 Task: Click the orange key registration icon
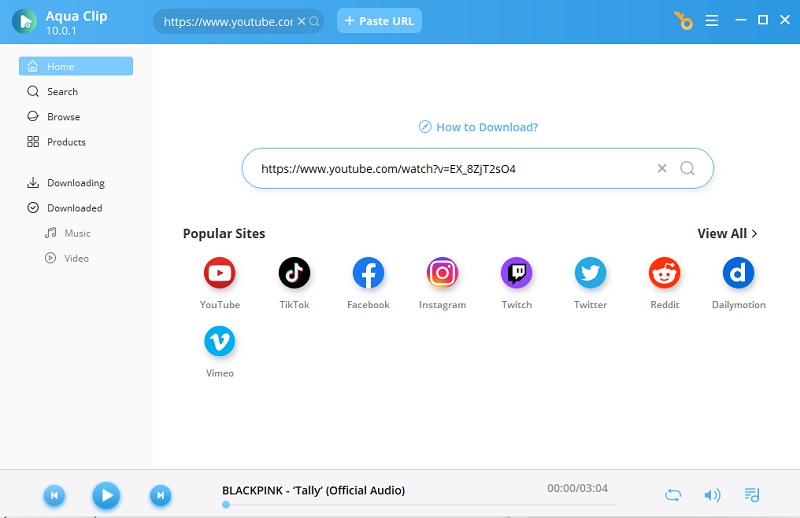[683, 21]
